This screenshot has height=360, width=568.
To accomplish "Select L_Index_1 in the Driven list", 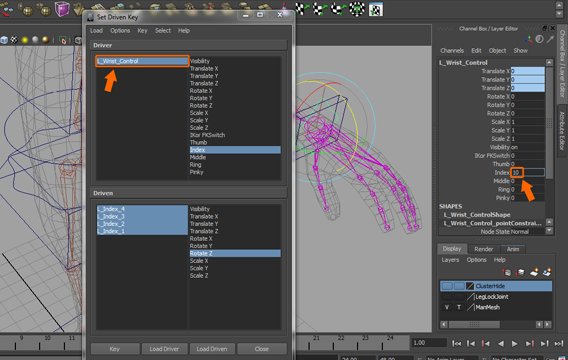I will pos(142,231).
